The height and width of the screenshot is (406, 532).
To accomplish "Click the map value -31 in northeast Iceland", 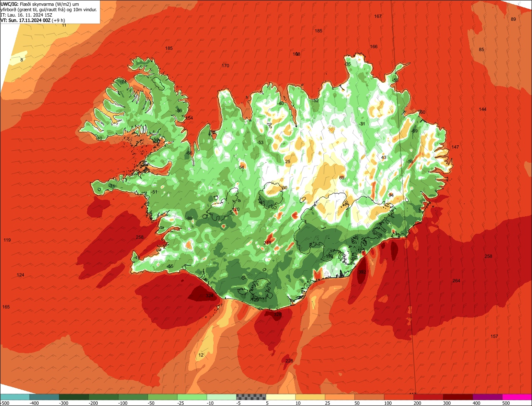I will point(362,124).
